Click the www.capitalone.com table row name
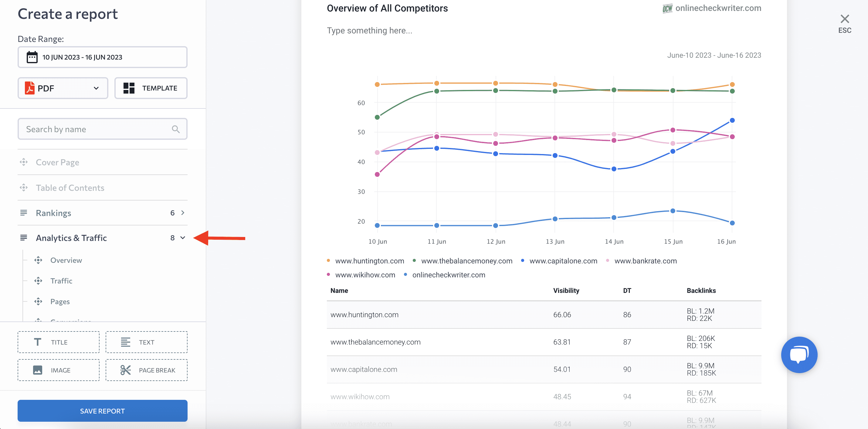The image size is (868, 429). [x=364, y=369]
